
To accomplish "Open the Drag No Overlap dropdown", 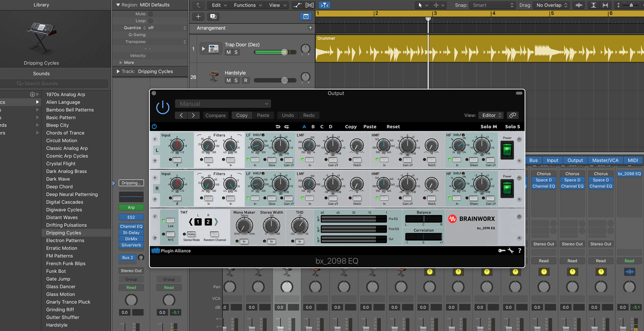I will [x=552, y=5].
